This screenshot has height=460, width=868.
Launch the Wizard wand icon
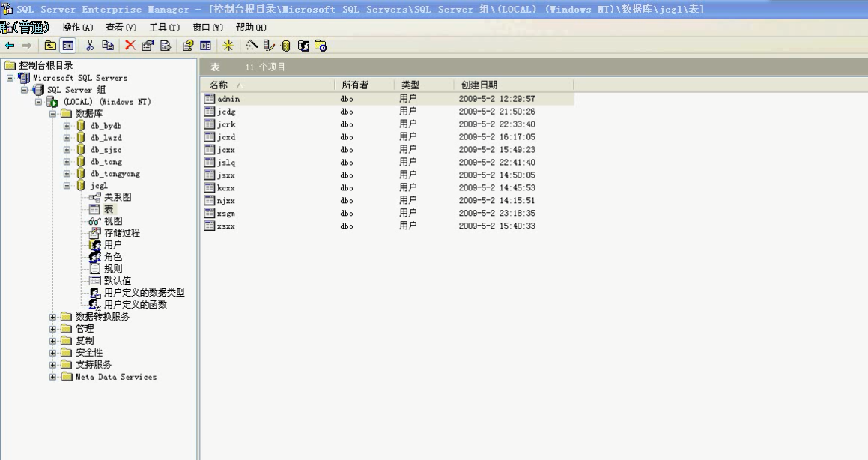pyautogui.click(x=252, y=46)
